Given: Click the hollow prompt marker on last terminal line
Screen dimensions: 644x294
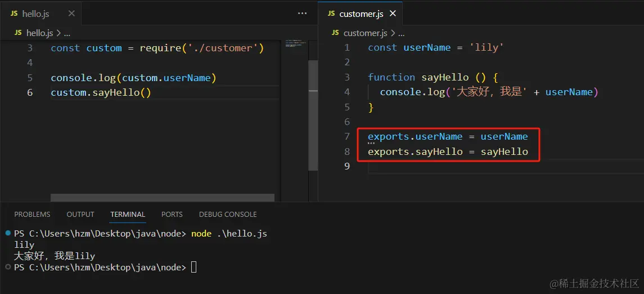Looking at the screenshot, I should (8, 268).
